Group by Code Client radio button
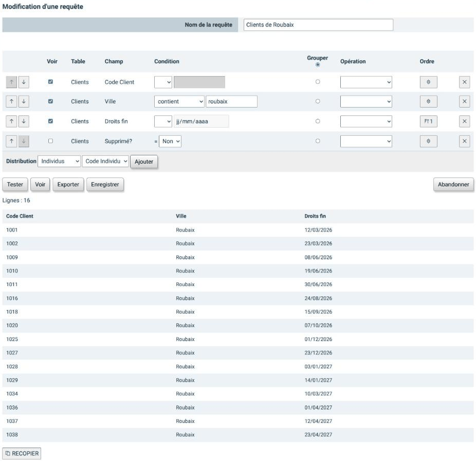476x462 pixels. tap(318, 82)
